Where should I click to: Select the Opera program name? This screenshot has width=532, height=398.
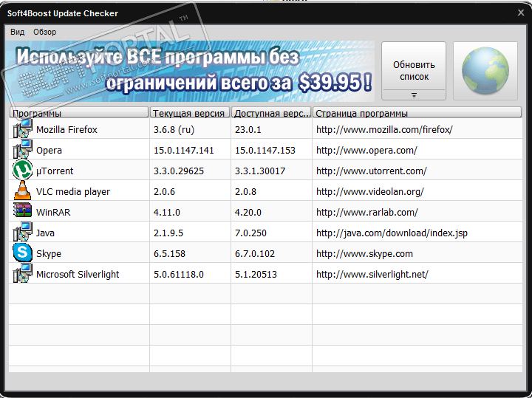click(x=49, y=150)
